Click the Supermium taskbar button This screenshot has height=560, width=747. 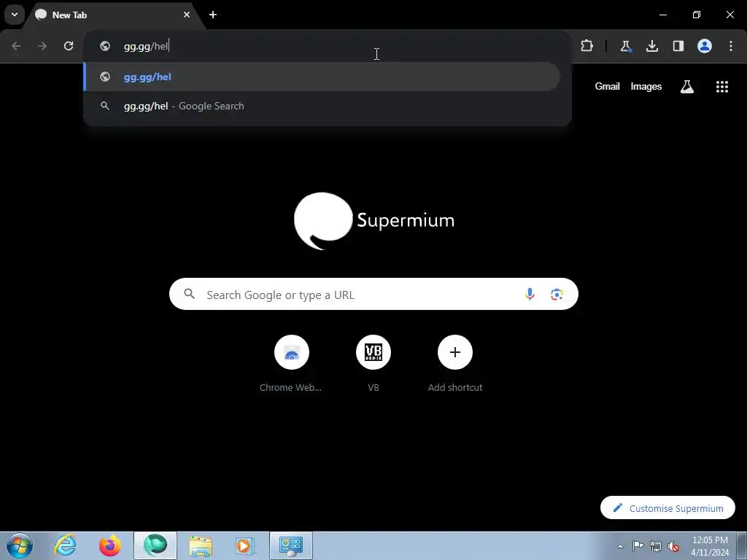[x=155, y=545]
